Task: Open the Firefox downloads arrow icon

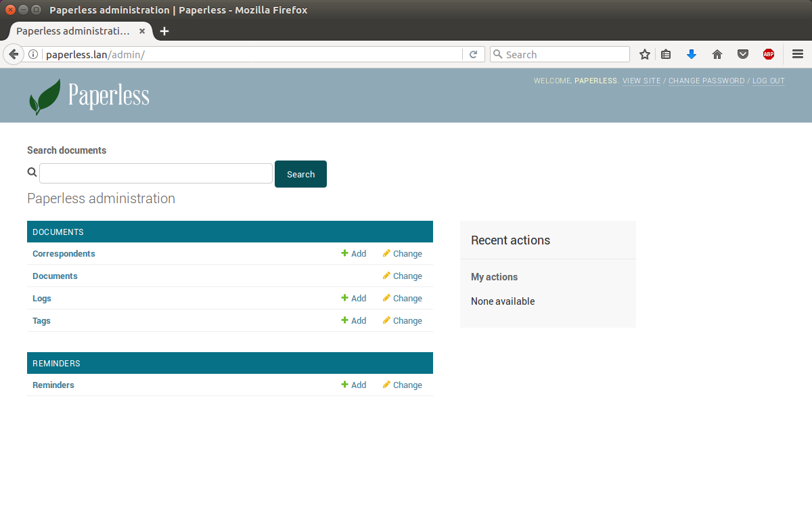Action: [692, 54]
